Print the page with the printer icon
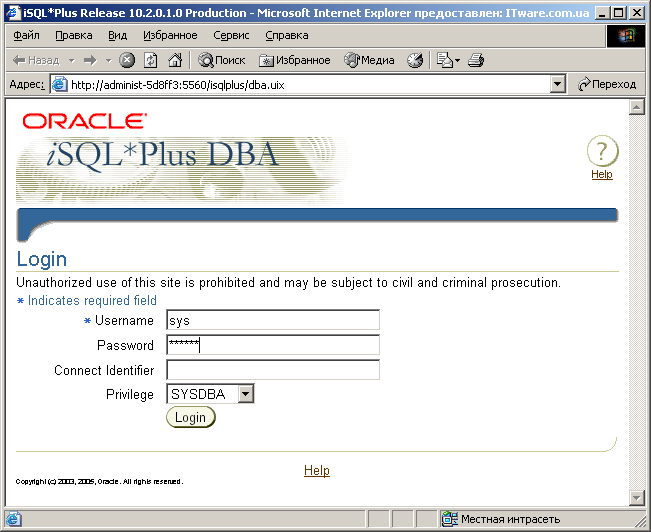Screen dimensions: 651x532 [476, 60]
